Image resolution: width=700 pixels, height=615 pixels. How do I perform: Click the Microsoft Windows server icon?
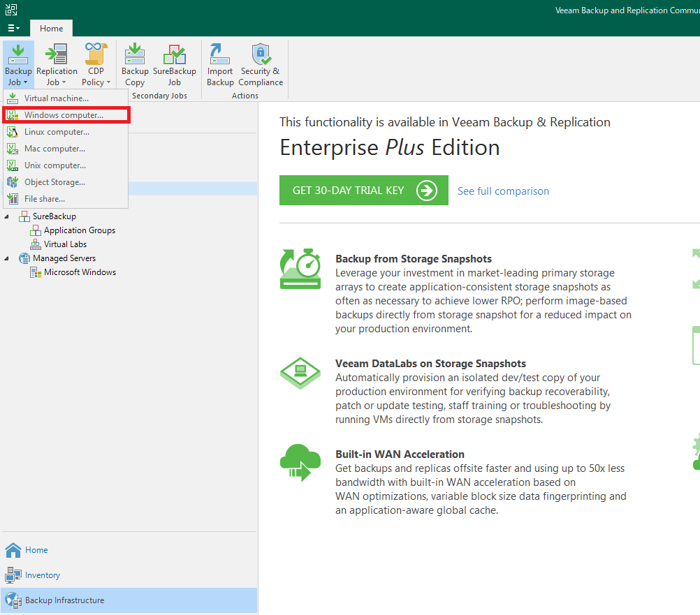35,272
